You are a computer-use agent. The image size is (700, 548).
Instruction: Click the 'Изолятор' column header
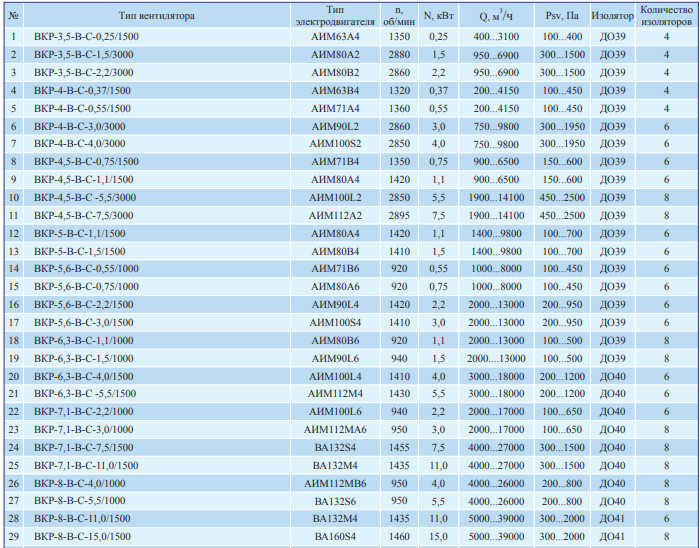tap(611, 16)
